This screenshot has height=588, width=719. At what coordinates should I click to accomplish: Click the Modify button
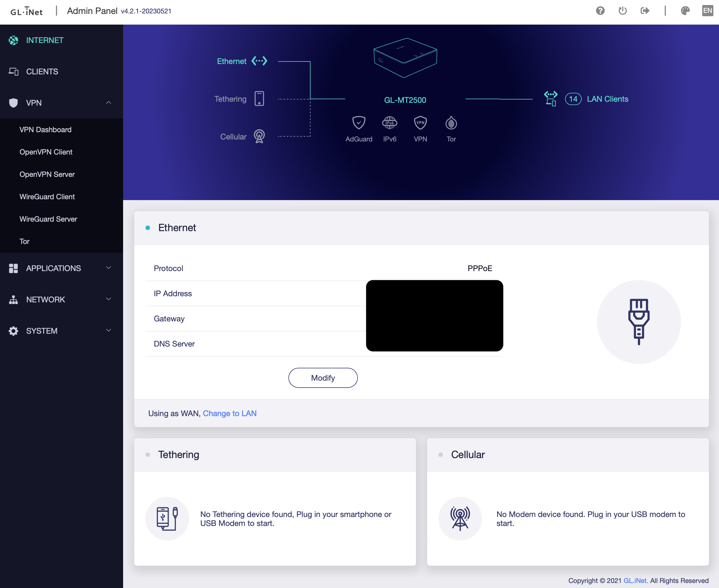[323, 378]
